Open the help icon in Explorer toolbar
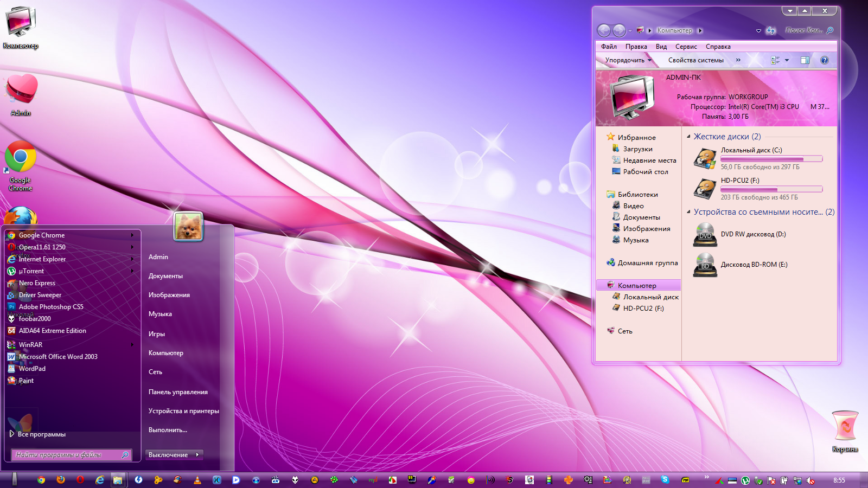868x488 pixels. coord(824,60)
